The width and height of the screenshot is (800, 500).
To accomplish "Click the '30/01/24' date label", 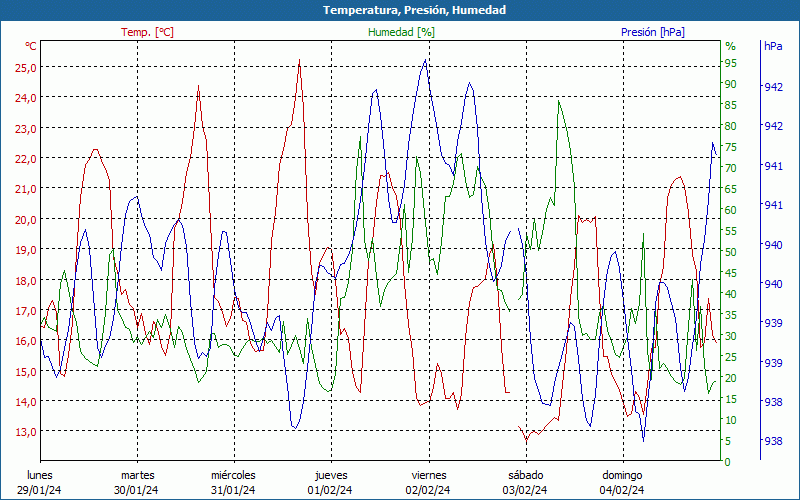I will (x=136, y=491).
